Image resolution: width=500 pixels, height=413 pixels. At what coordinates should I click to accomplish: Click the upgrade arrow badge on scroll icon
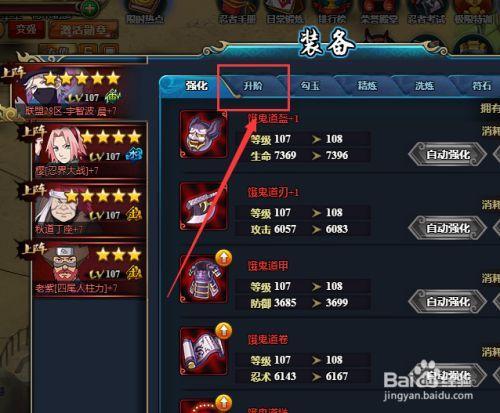(224, 330)
